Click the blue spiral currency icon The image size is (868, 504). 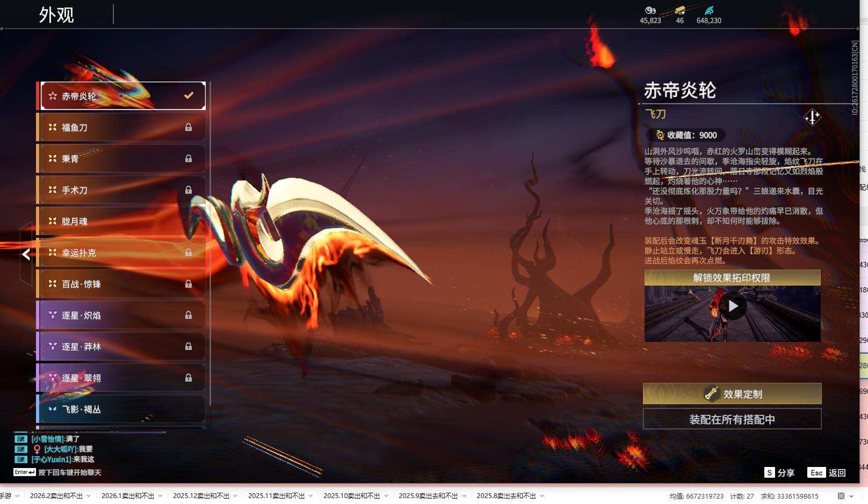tap(710, 10)
